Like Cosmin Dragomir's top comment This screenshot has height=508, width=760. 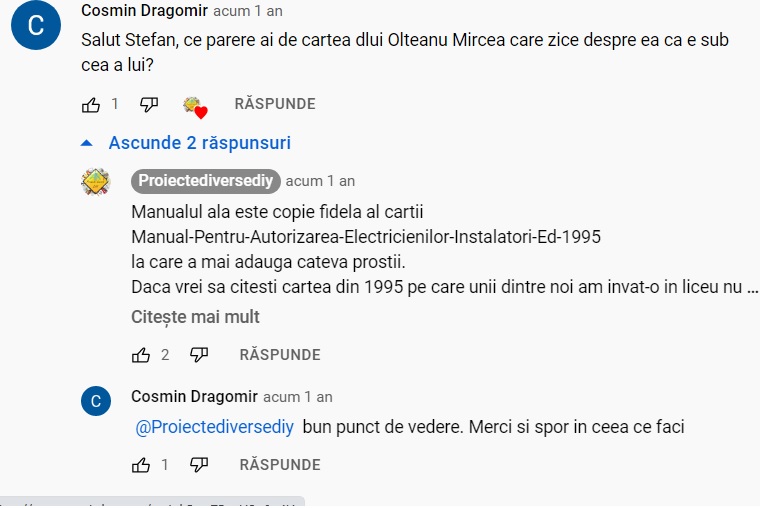[91, 104]
